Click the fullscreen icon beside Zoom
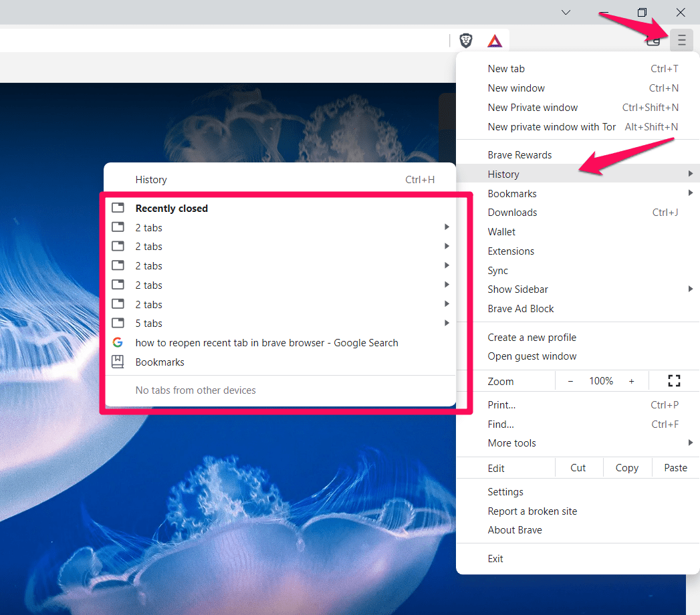The image size is (700, 615). pos(674,381)
